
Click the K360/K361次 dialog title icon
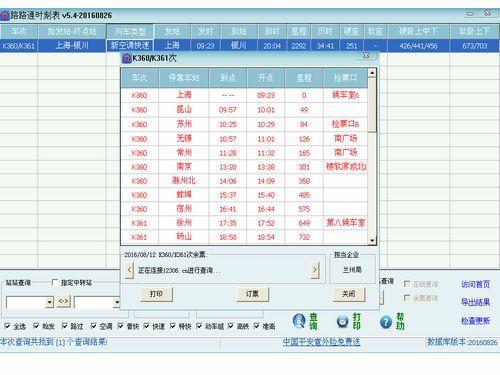[127, 58]
